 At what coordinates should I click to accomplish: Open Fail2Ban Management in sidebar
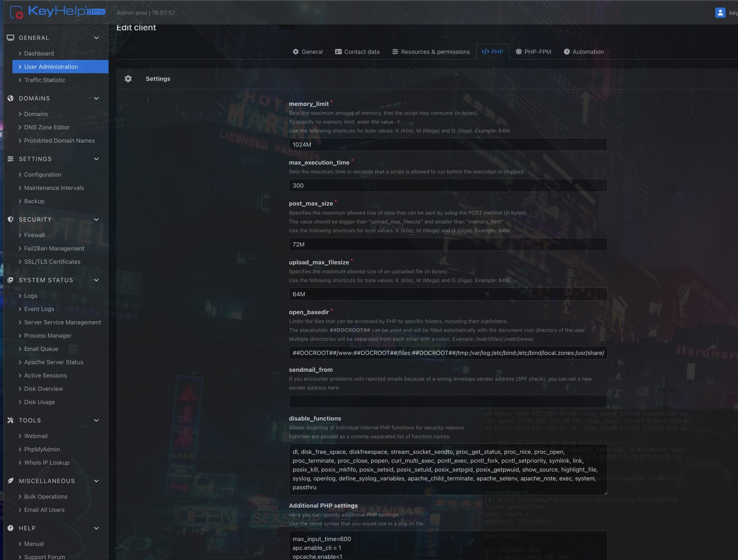click(54, 249)
